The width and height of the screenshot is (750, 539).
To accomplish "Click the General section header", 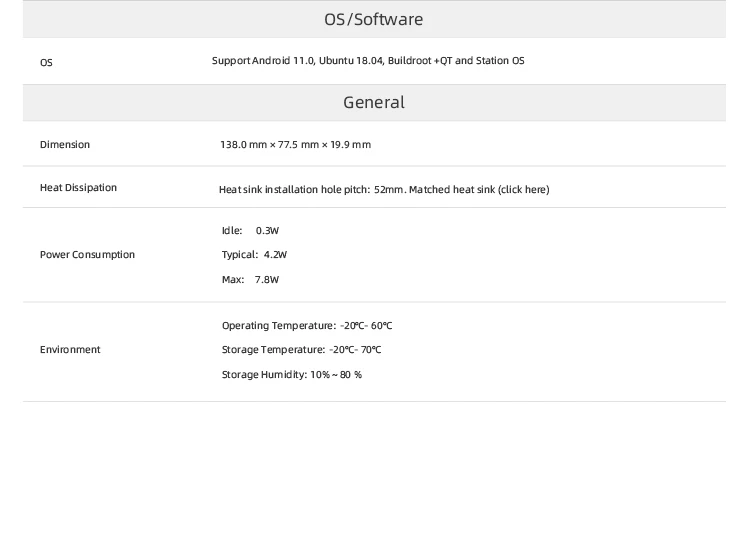I will 374,102.
